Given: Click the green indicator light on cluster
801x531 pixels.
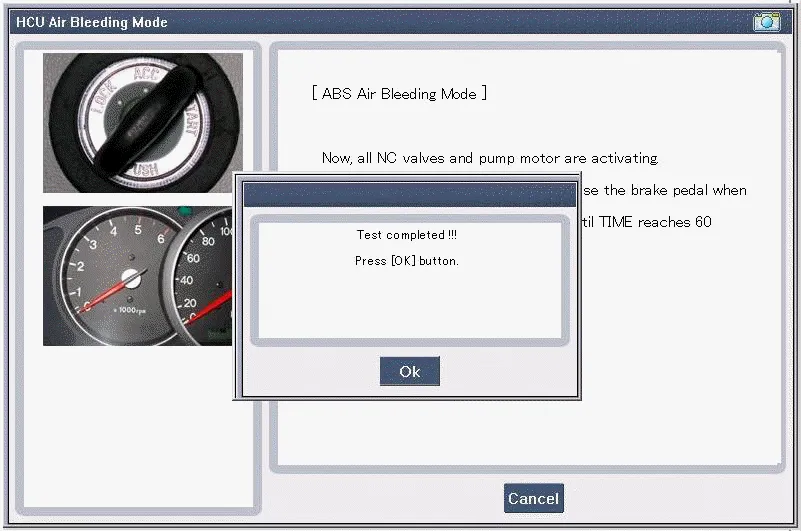Looking at the screenshot, I should pos(185,211).
